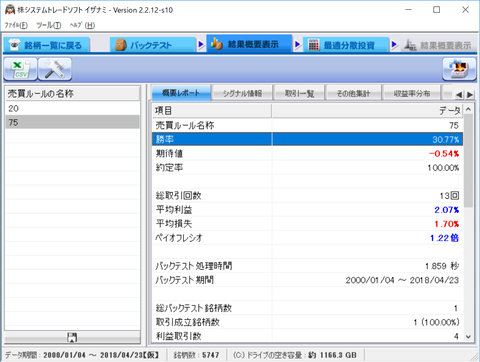Open the 取引一覧 tab

(299, 94)
